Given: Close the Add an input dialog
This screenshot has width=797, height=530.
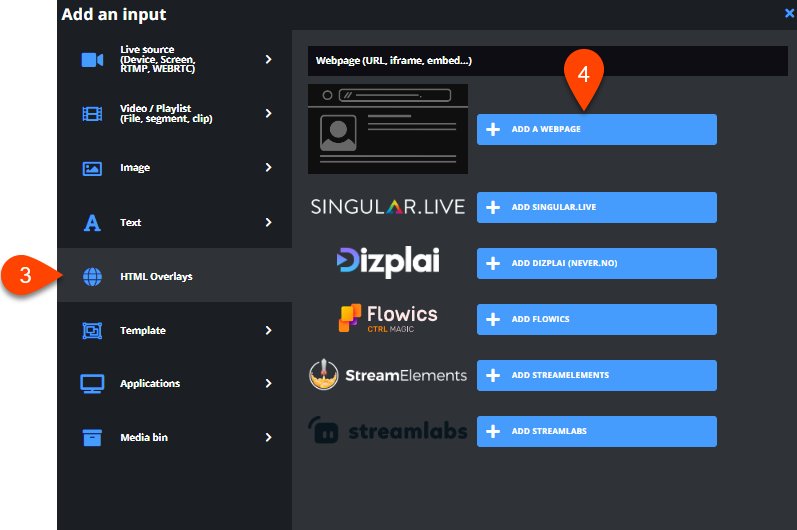Looking at the screenshot, I should click(789, 14).
